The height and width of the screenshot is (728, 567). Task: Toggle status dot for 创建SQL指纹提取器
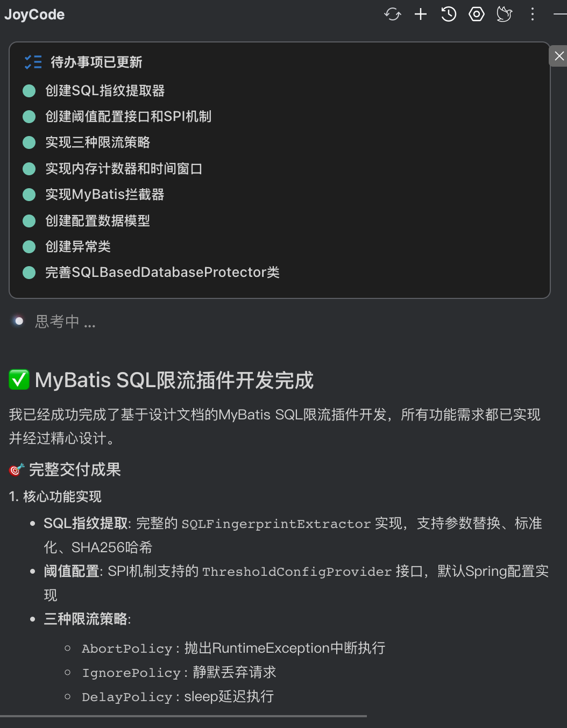tap(29, 91)
